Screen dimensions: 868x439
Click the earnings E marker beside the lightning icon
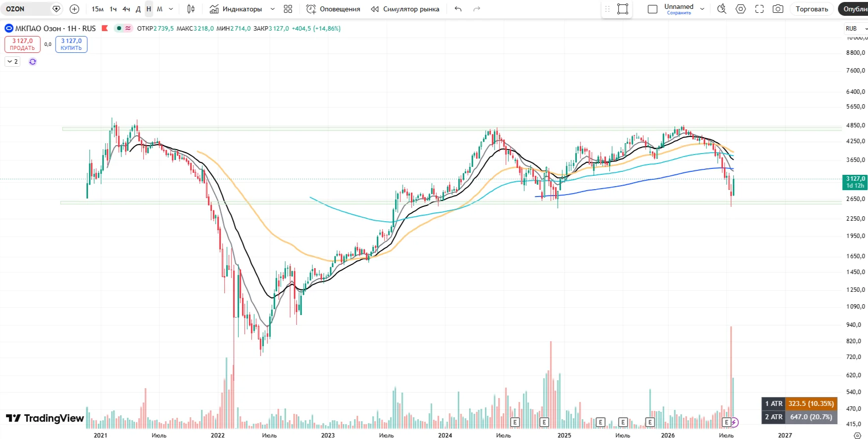(726, 422)
